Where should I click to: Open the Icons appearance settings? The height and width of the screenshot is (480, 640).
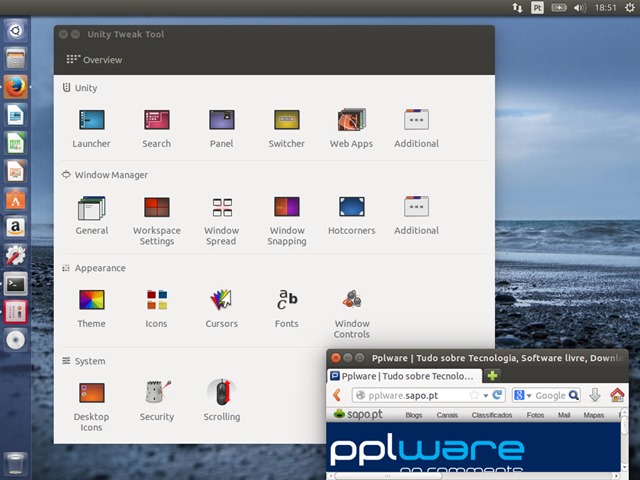[x=156, y=309]
